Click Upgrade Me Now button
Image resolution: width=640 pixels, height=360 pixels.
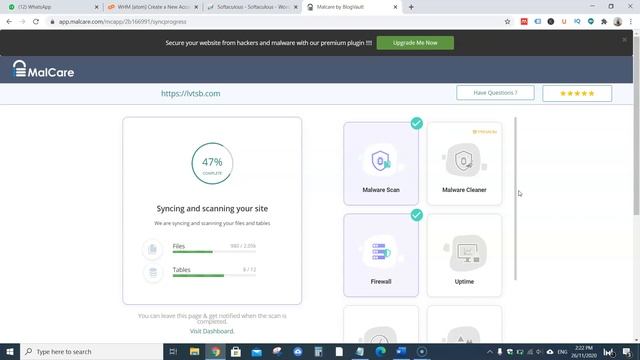415,43
